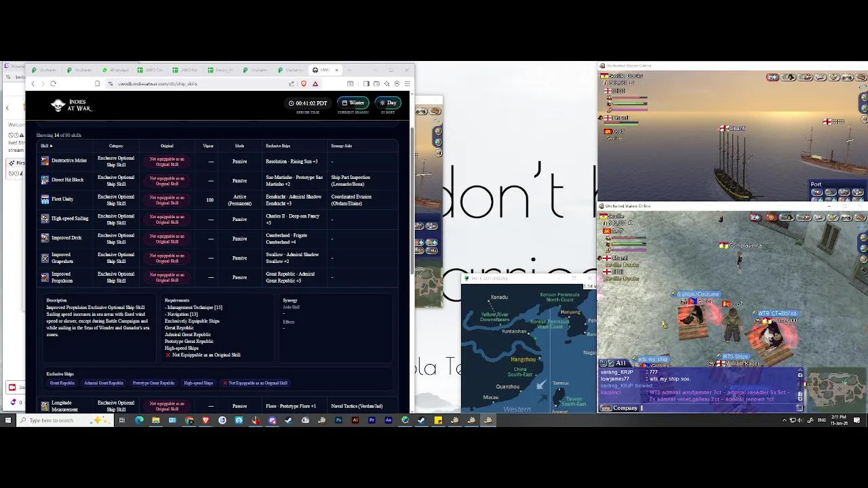Open Adobe Illustrator from the taskbar
Viewport: 868px width, 488px height.
pos(355,420)
